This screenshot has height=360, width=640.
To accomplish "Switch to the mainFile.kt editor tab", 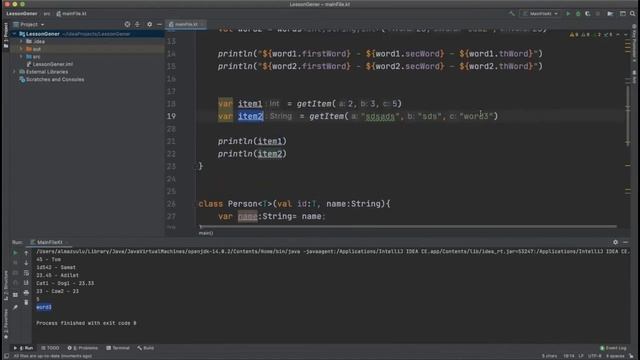I will 187,24.
